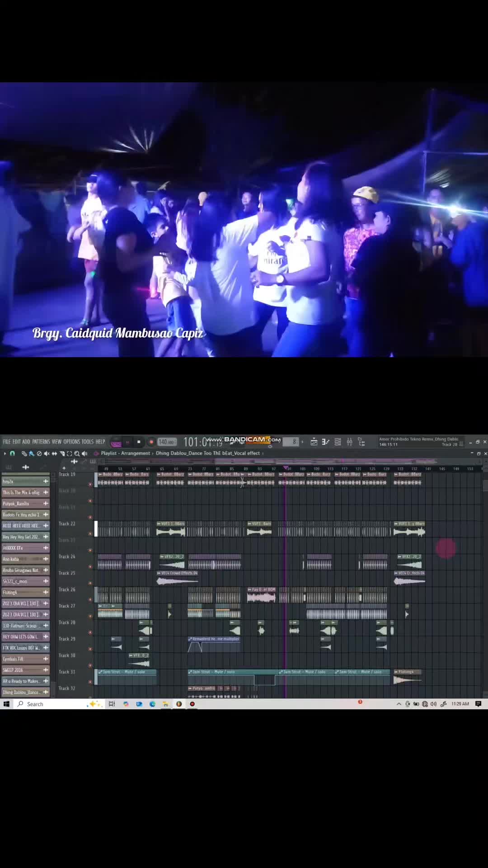Screen dimensions: 488x868
Task: Select Putyok_RamTrx clip in picker
Action: pyautogui.click(x=25, y=504)
